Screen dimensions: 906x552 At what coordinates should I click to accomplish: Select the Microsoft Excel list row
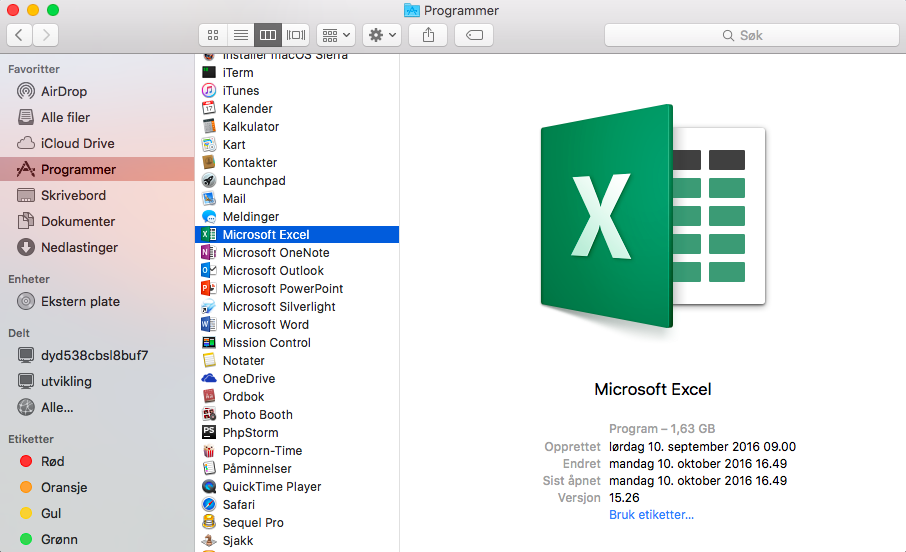click(297, 235)
